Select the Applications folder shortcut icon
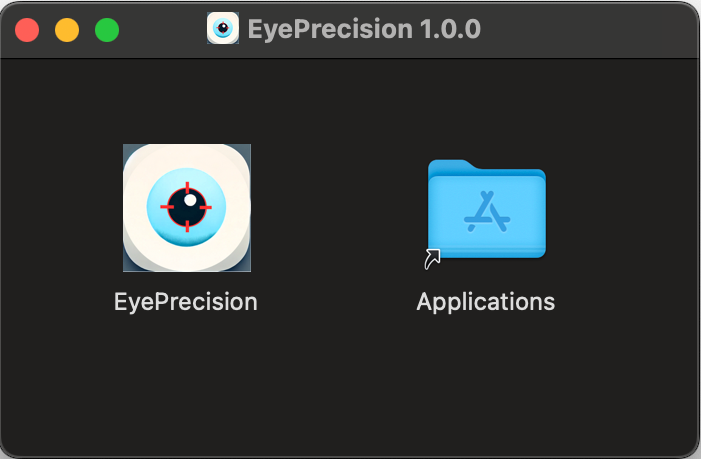 click(486, 209)
